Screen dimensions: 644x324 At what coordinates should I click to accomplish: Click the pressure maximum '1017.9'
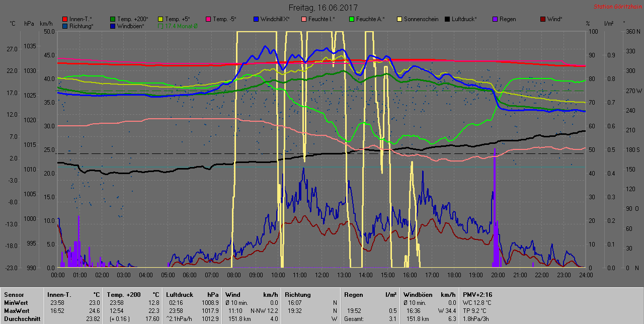(x=210, y=311)
